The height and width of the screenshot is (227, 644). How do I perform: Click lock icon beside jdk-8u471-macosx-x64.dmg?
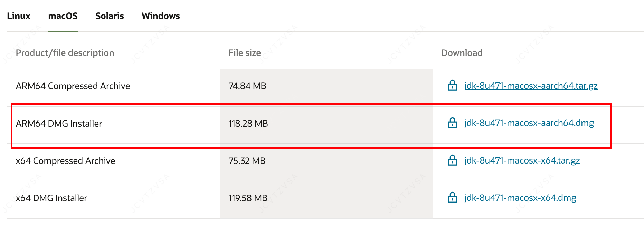point(452,198)
